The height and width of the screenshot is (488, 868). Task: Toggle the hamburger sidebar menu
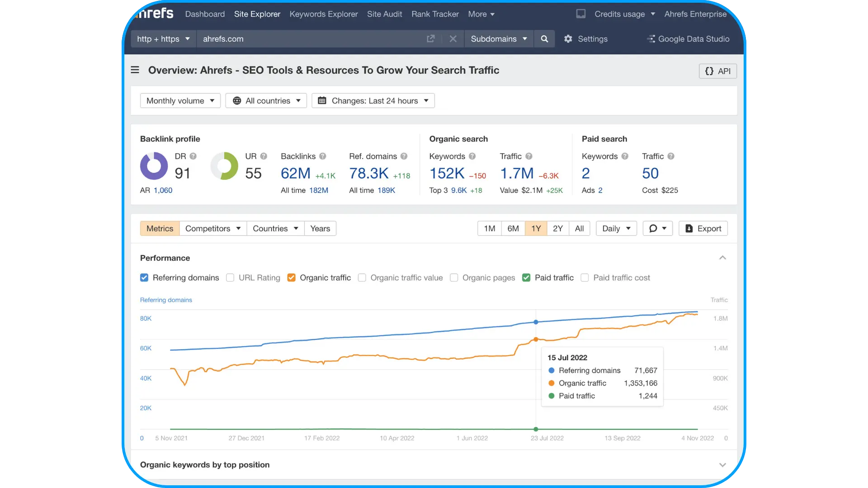135,70
